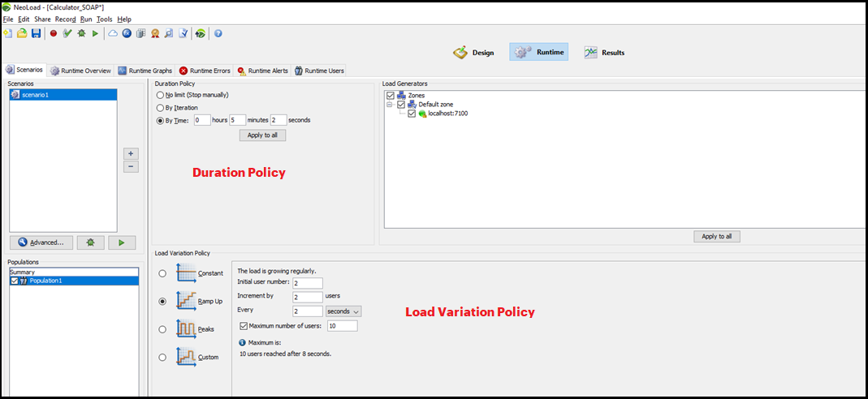This screenshot has height=399, width=868.
Task: Select scenario1 in Scenarios list
Action: (x=63, y=95)
